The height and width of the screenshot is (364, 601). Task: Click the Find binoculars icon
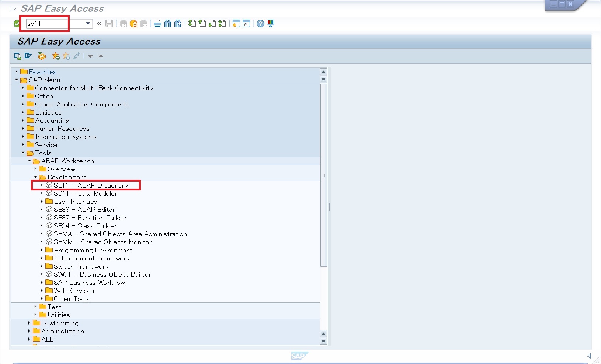tap(168, 24)
